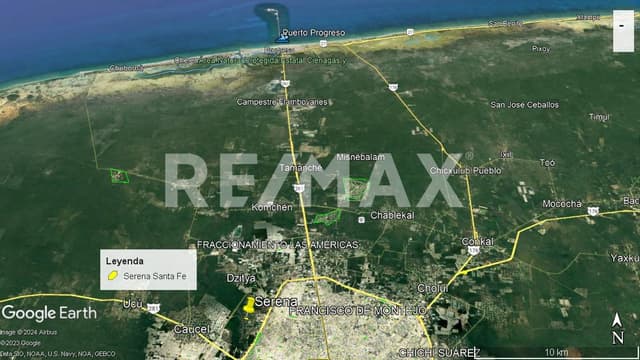
Task: Click the port icon at Puerto Progreso
Action: coord(281,39)
